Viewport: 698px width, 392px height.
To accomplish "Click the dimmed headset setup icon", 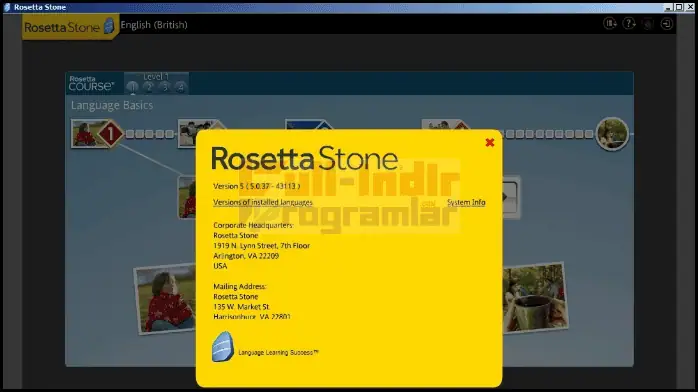I will pyautogui.click(x=648, y=24).
